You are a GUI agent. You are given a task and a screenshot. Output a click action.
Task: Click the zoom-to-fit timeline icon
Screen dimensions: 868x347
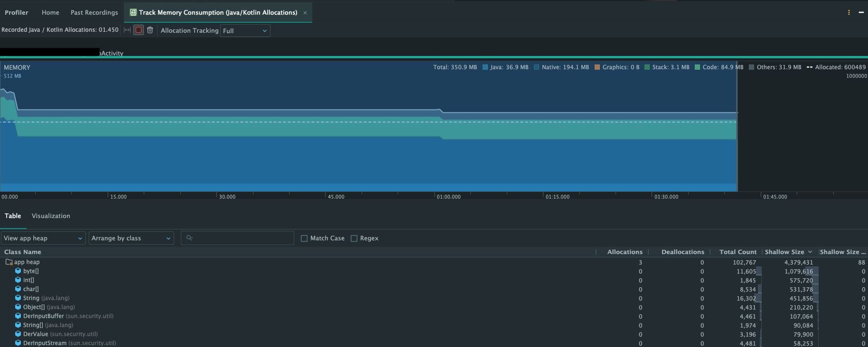127,30
